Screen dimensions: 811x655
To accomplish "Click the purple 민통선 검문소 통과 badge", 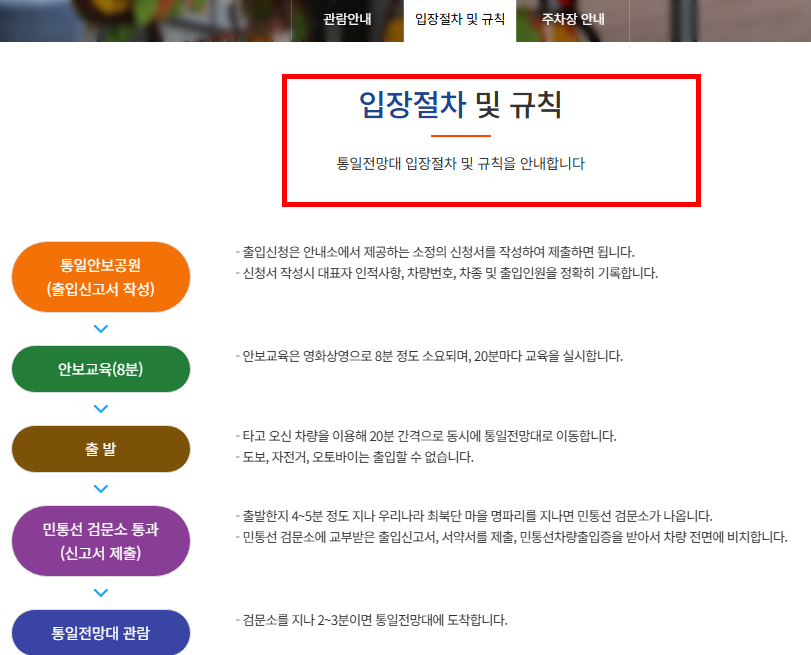I will 101,541.
